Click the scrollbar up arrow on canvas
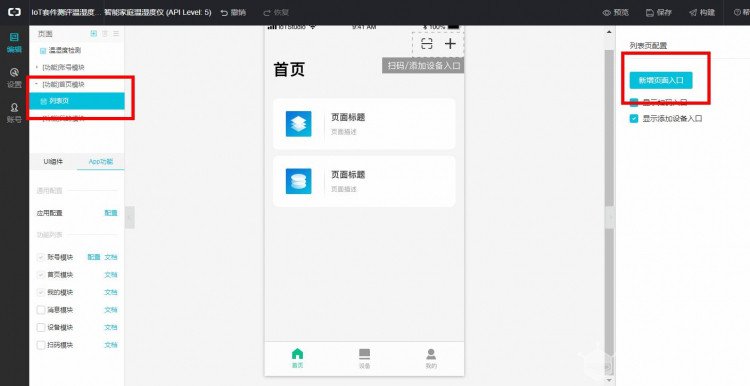This screenshot has height=386, width=750. pos(609,32)
